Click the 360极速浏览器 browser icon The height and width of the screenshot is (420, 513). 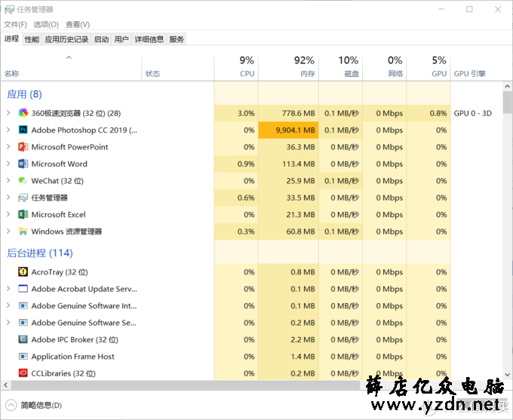(x=23, y=113)
